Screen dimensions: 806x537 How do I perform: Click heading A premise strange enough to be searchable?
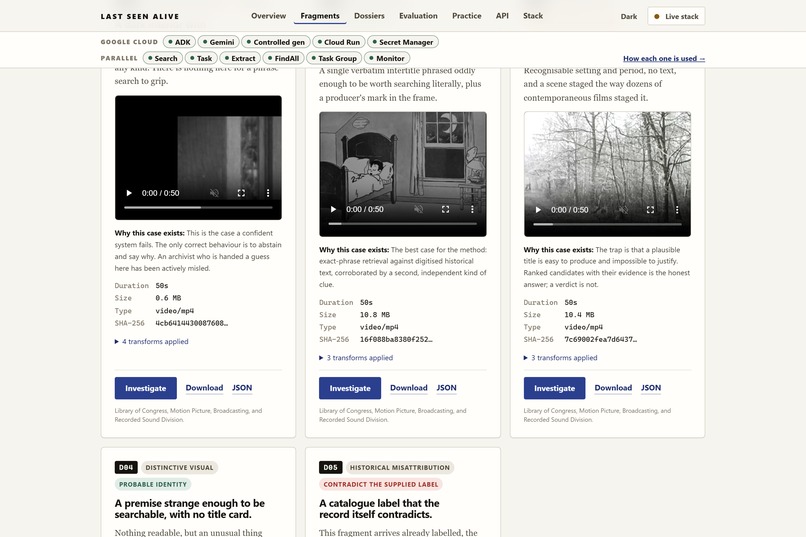coord(190,509)
